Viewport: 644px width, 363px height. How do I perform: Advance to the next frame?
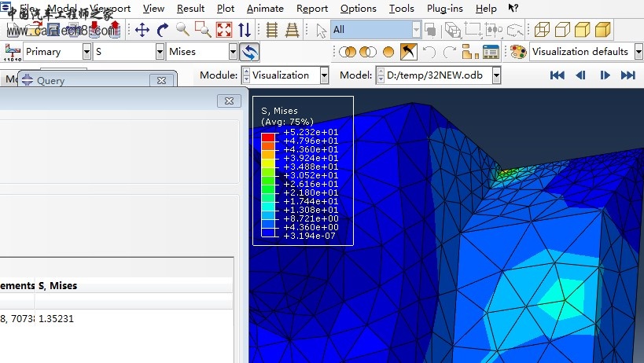[605, 75]
